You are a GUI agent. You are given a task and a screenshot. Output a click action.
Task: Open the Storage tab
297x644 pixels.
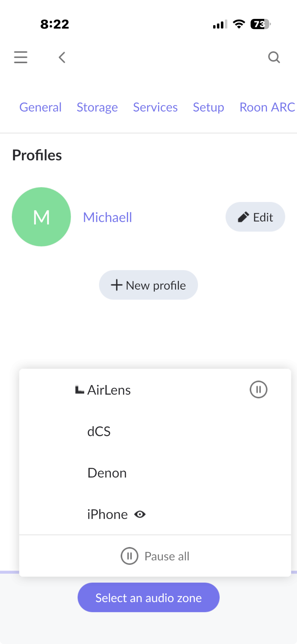tap(97, 107)
